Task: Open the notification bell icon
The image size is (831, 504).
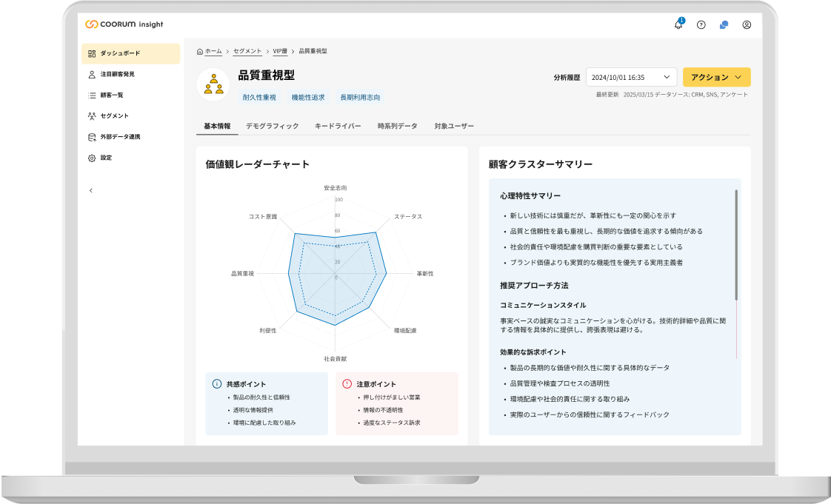Action: coord(678,24)
